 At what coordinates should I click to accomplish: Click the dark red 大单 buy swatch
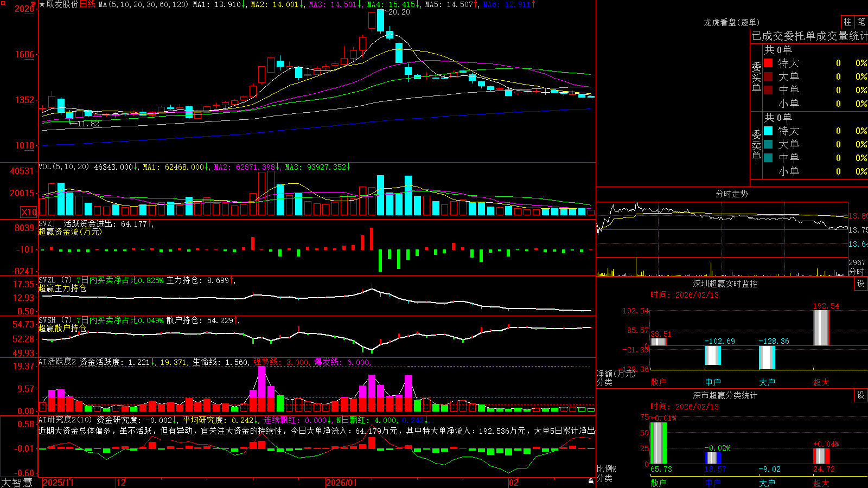[768, 76]
